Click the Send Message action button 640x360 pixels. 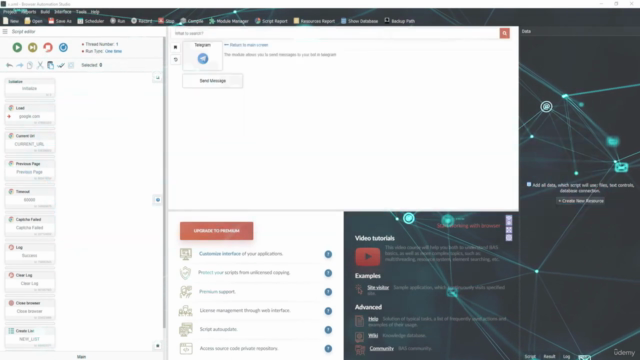point(213,81)
